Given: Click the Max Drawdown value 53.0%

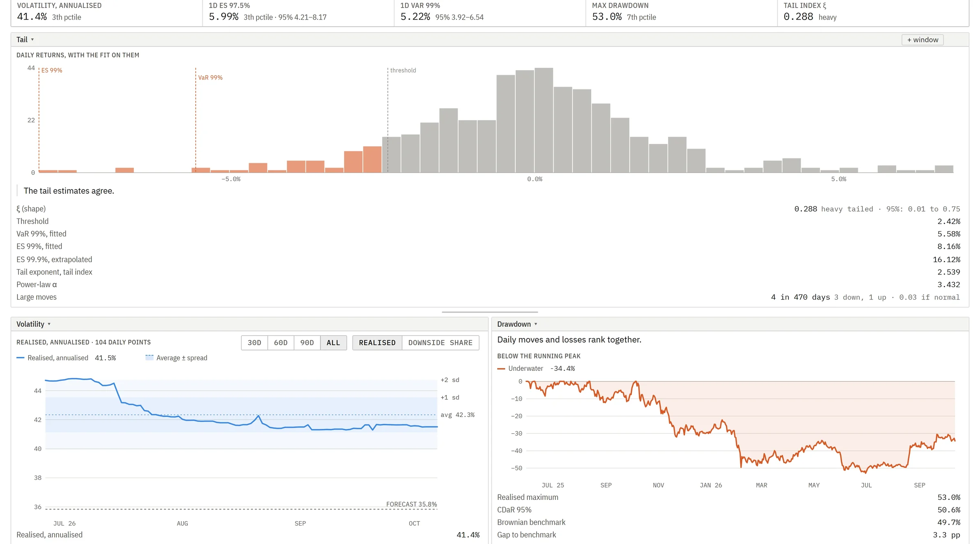Looking at the screenshot, I should click(607, 17).
